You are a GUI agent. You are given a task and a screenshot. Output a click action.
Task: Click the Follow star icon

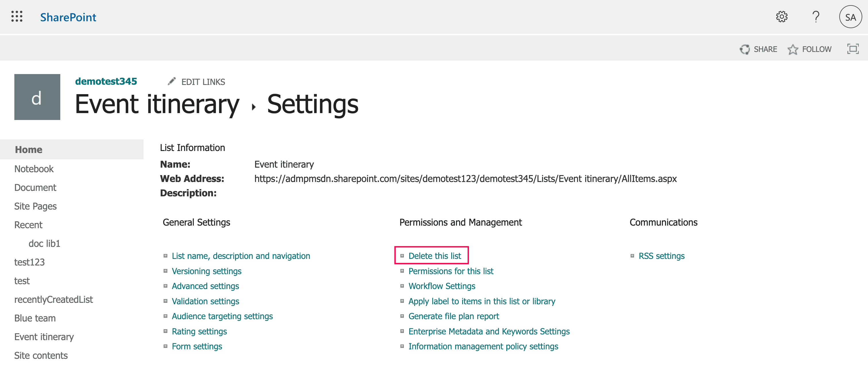click(x=793, y=49)
